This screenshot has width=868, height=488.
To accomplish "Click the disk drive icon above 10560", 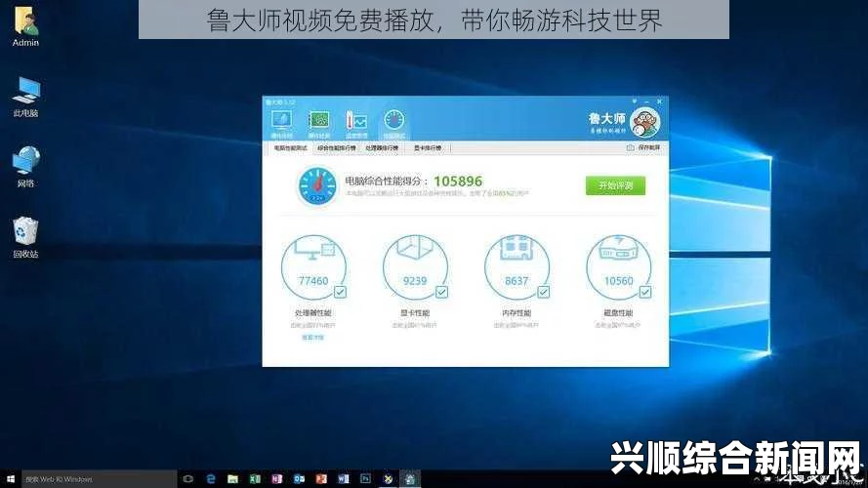I will pyautogui.click(x=618, y=249).
